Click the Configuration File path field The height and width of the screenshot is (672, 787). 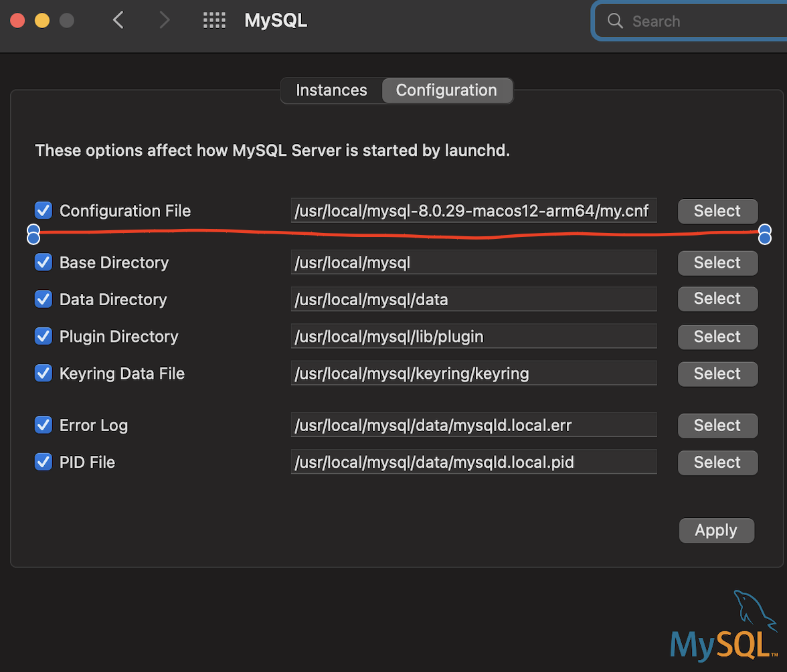pyautogui.click(x=474, y=211)
